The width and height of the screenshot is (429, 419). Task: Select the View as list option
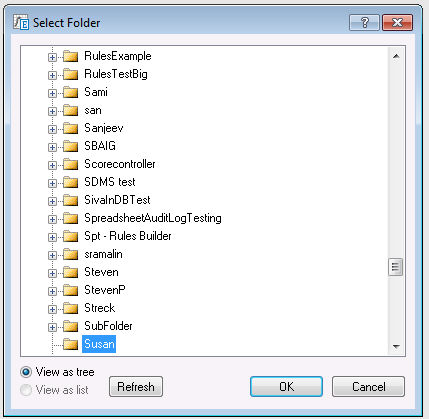click(x=26, y=390)
